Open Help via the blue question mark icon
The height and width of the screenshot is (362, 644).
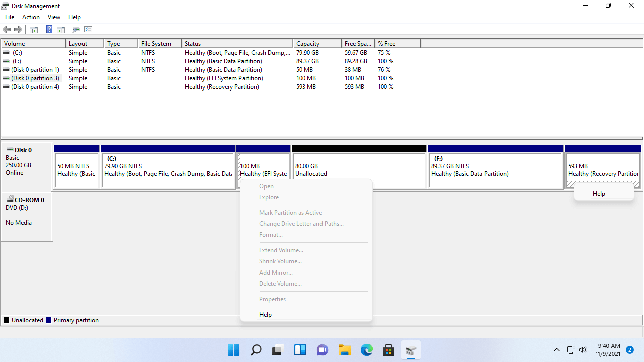tap(49, 30)
